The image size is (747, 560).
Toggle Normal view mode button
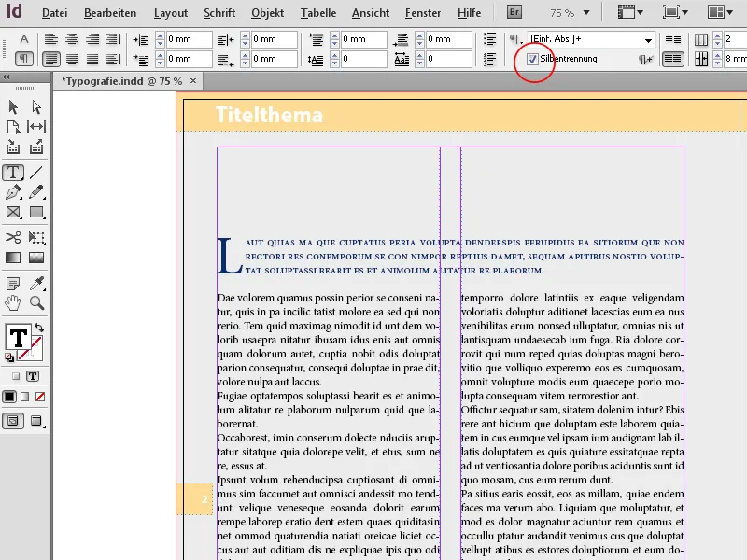tap(13, 421)
